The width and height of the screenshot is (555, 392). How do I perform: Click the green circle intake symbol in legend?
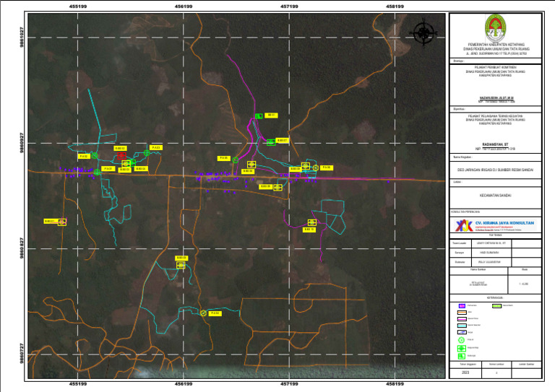(462, 339)
